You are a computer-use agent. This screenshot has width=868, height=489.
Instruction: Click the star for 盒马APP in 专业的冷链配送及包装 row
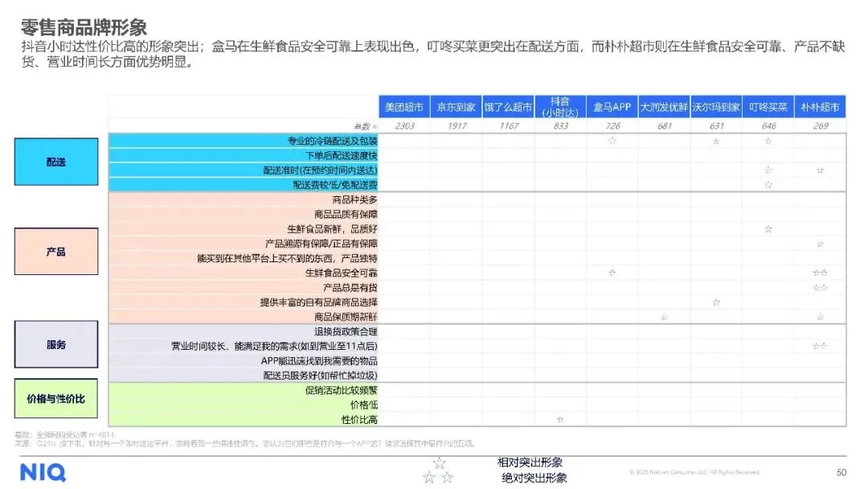coord(612,141)
